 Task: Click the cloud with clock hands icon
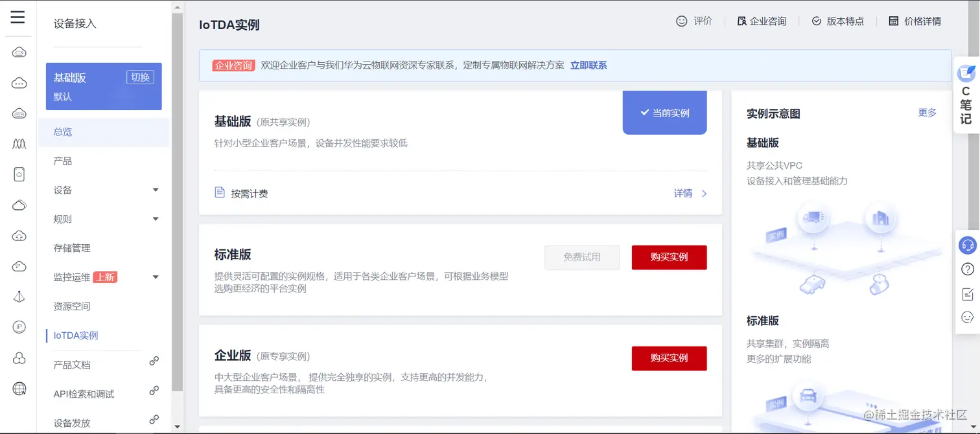pos(19,266)
